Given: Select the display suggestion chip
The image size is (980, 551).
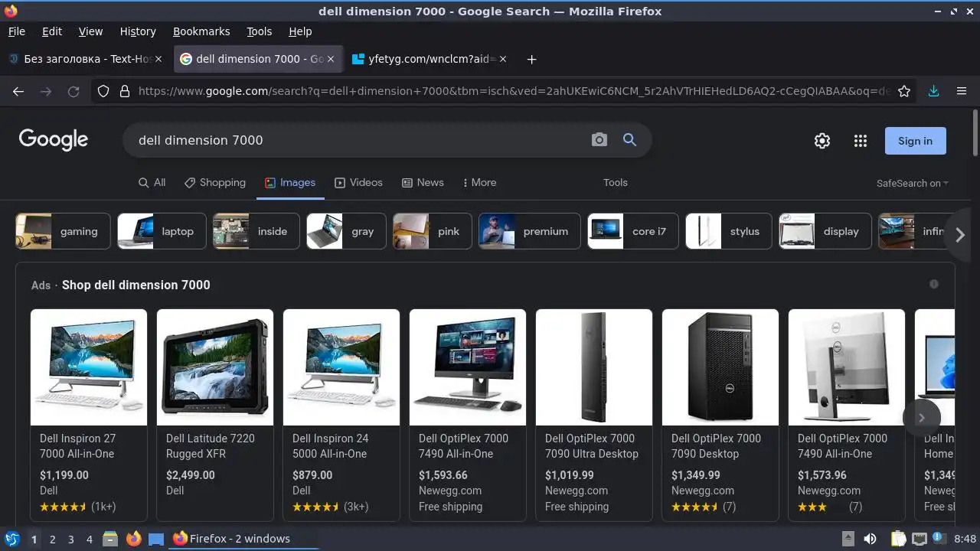Looking at the screenshot, I should pyautogui.click(x=825, y=231).
